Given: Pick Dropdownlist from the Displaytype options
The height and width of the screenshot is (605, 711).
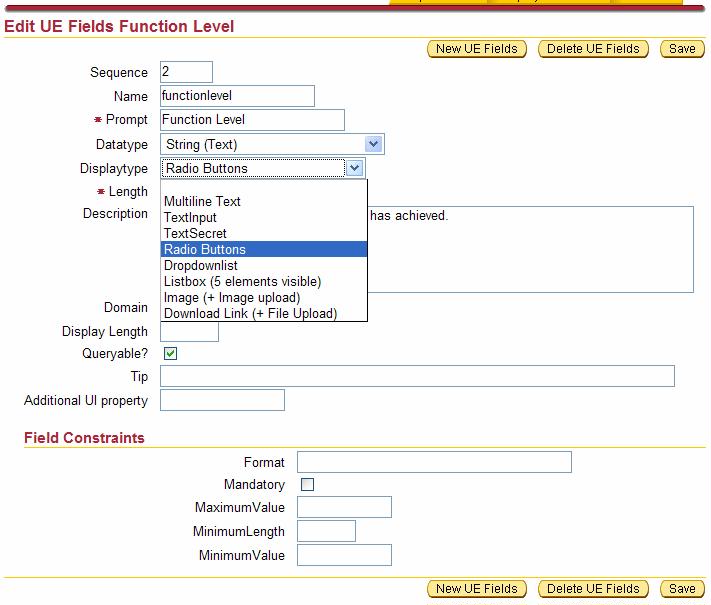Looking at the screenshot, I should point(201,266).
